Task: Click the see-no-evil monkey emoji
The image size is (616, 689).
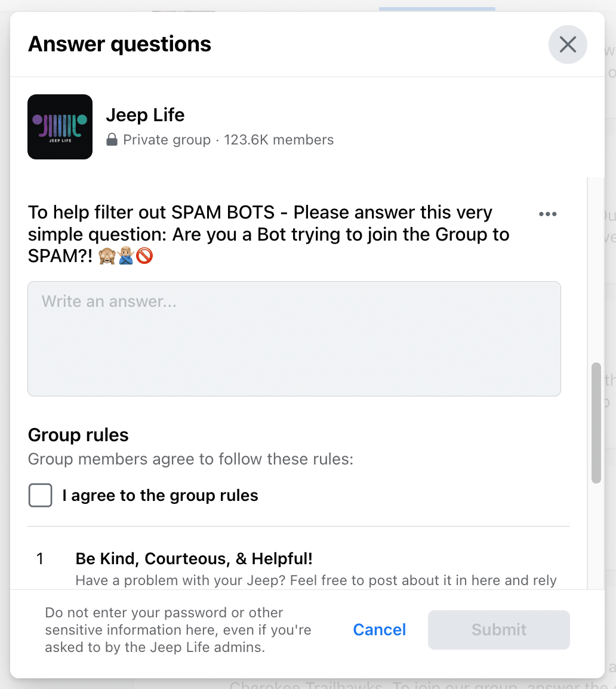Action: point(107,256)
